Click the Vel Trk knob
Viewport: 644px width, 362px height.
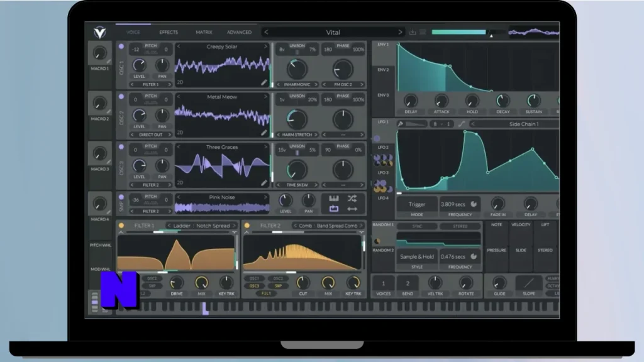click(x=435, y=283)
